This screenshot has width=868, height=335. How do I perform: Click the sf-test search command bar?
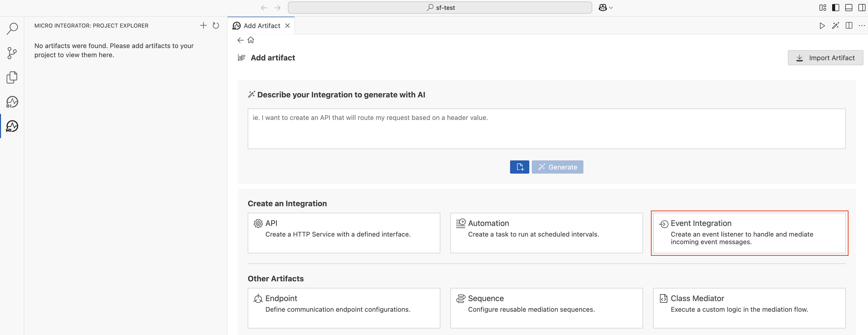click(x=440, y=7)
